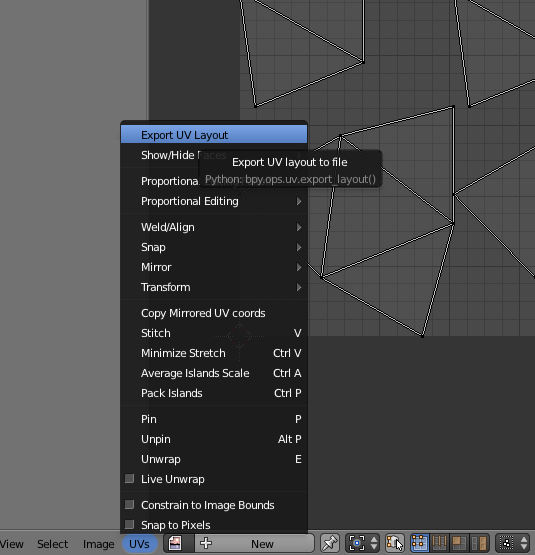Select the edge UV selection mode icon
535x555 pixels.
(x=439, y=543)
